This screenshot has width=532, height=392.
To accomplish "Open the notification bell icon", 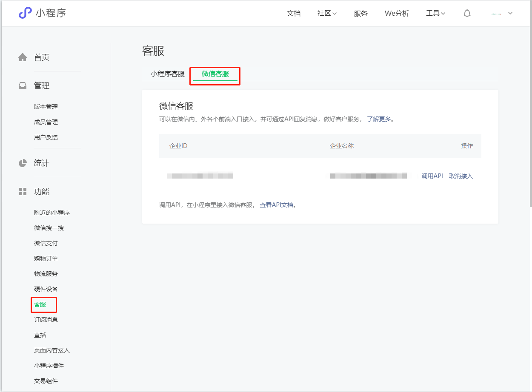I will [467, 13].
